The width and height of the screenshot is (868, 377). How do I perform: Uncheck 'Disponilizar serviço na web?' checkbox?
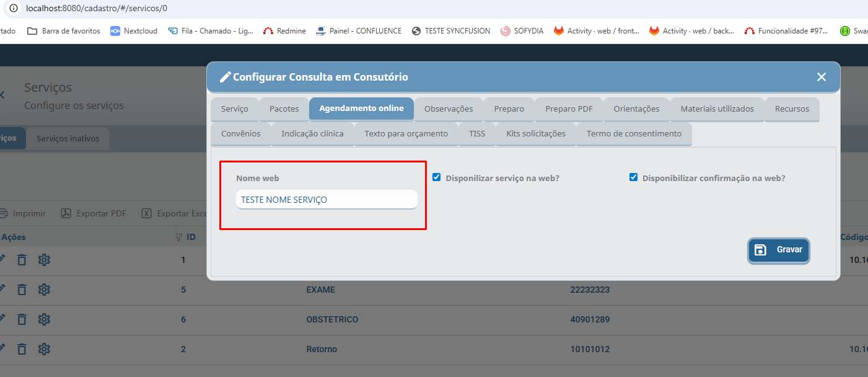pyautogui.click(x=437, y=177)
